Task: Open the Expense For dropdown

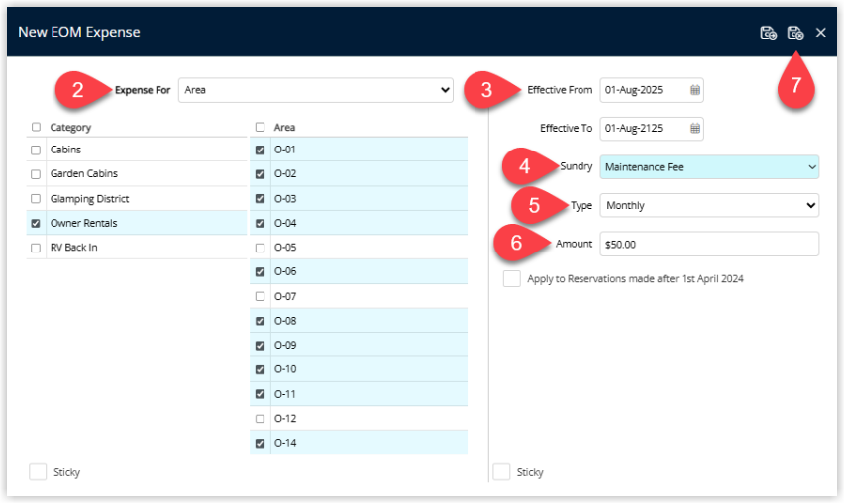Action: (x=316, y=90)
